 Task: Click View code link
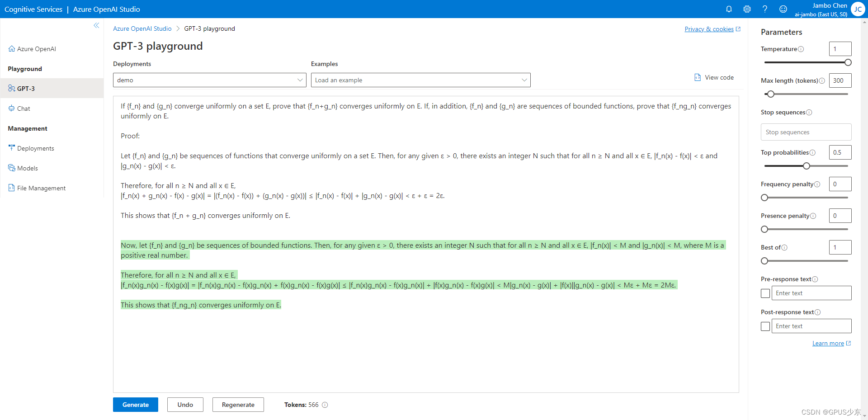(x=719, y=77)
